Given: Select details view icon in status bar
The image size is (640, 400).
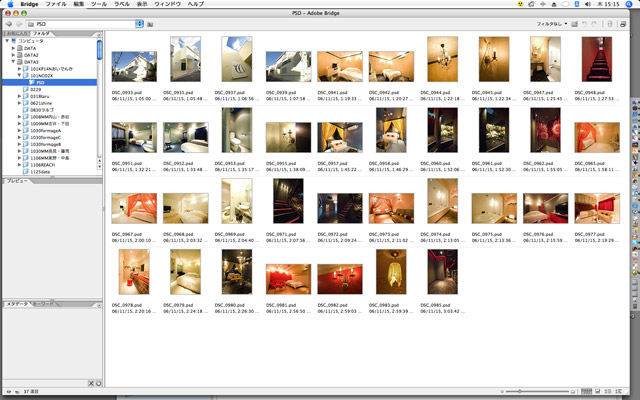Looking at the screenshot, I should tap(608, 391).
